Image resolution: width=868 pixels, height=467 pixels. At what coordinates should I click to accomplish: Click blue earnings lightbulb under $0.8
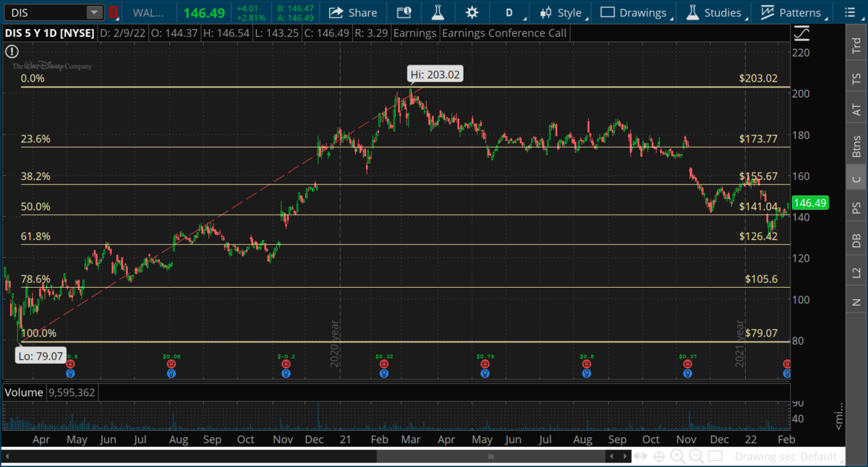(587, 374)
